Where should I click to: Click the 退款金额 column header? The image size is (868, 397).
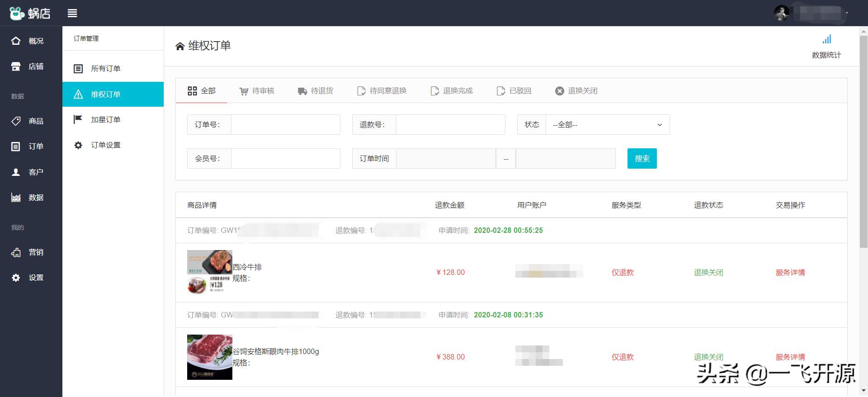pos(449,205)
